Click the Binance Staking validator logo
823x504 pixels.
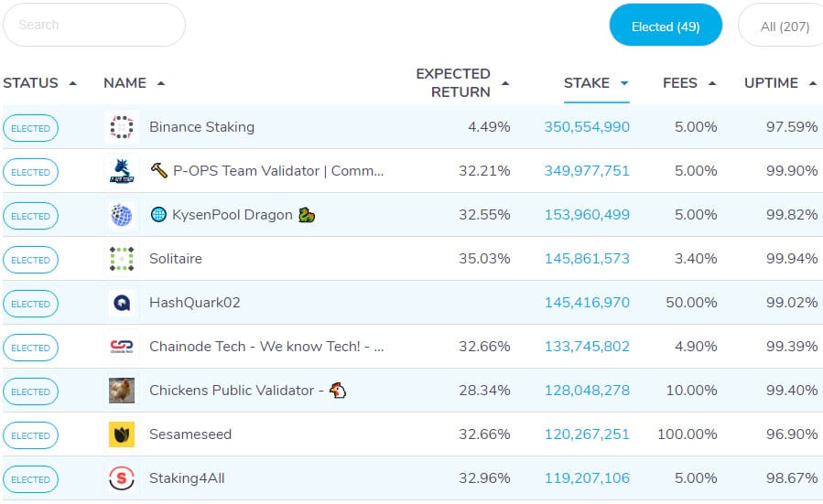[x=122, y=127]
